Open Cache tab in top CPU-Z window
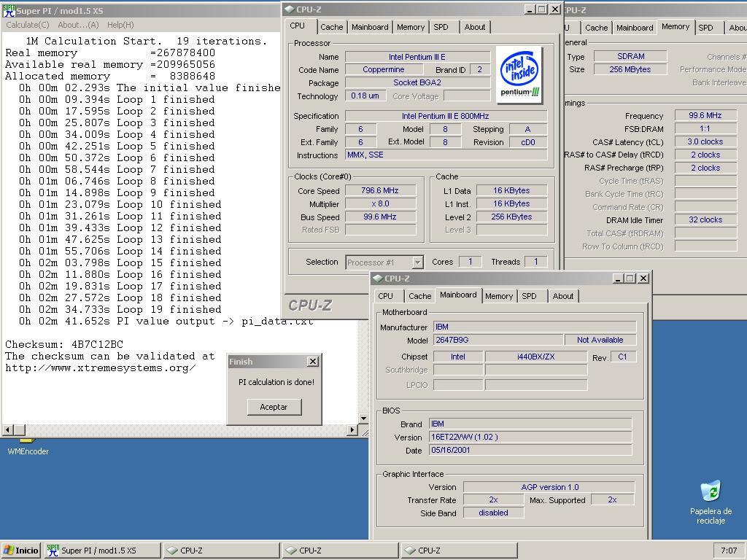Viewport: 747px width, 560px height. (332, 27)
